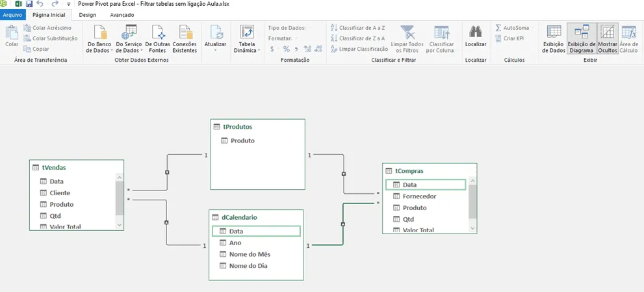Expand the Atualizar dropdown arrow
The width and height of the screenshot is (644, 292).
pos(216,50)
